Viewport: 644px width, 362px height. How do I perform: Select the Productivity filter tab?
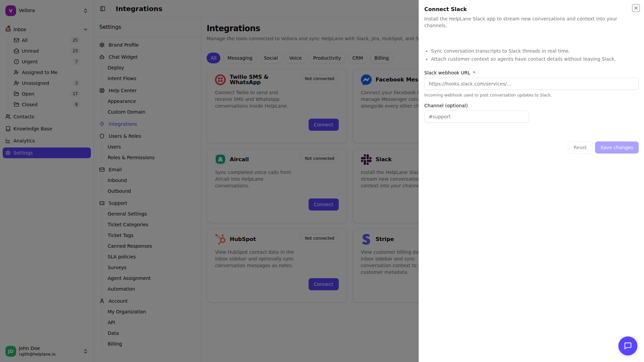327,58
